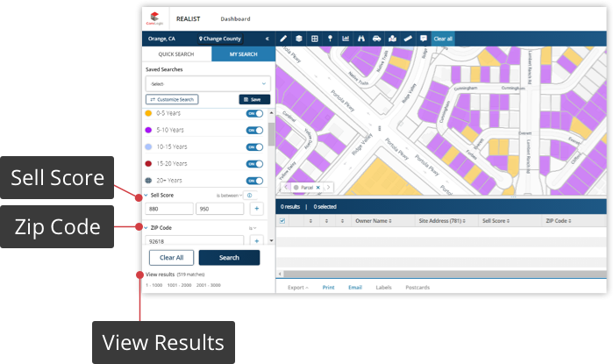Sort results by Owner Name column
Image resolution: width=614 pixels, height=364 pixels.
pyautogui.click(x=373, y=221)
